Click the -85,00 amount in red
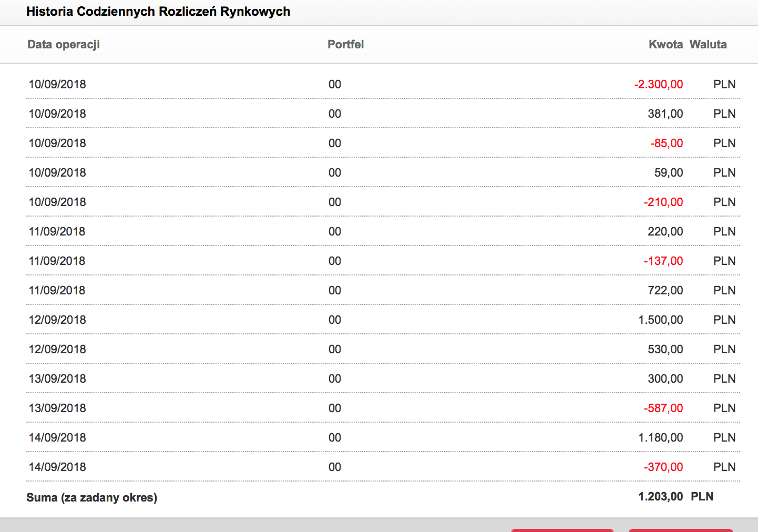The width and height of the screenshot is (758, 532). [666, 144]
